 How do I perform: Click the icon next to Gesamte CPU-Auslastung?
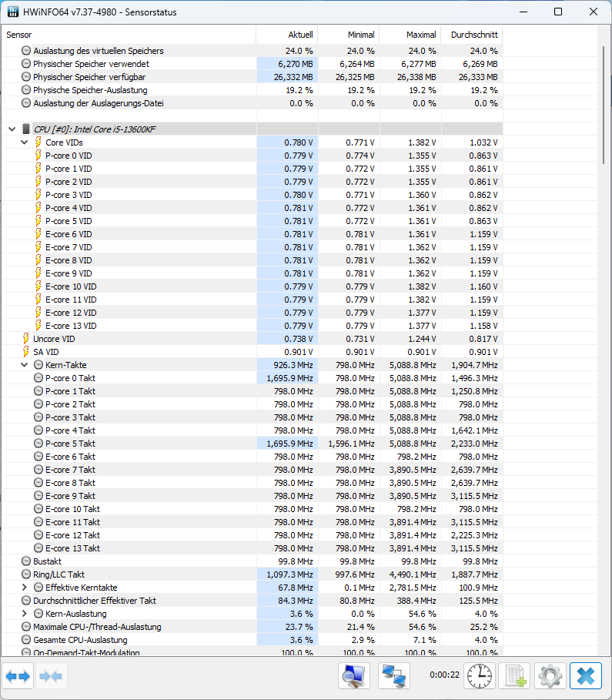(x=26, y=640)
